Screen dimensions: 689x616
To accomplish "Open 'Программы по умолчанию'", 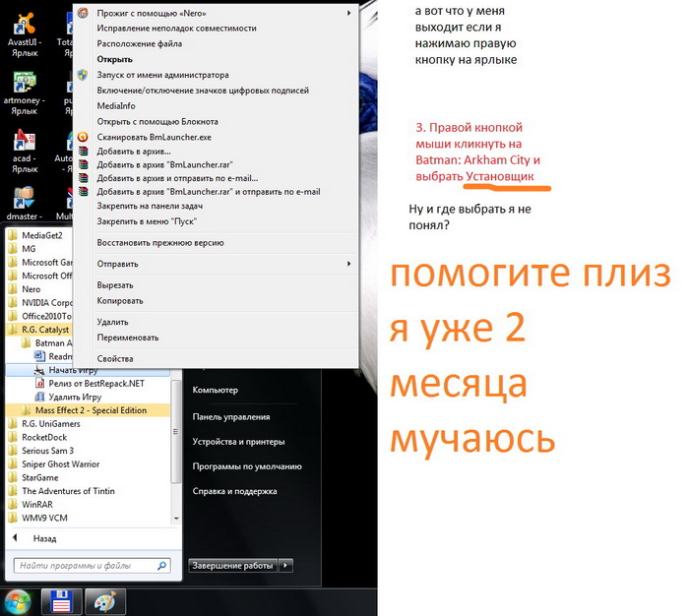I will 247,466.
